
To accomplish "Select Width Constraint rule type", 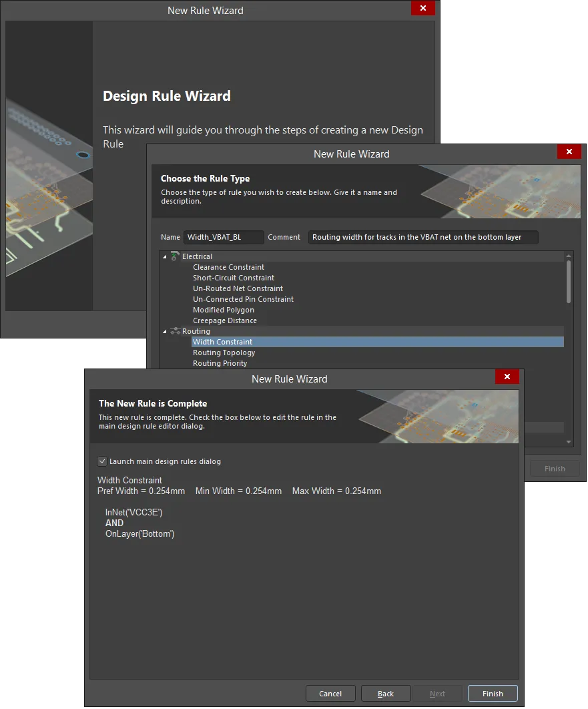I will coord(377,342).
